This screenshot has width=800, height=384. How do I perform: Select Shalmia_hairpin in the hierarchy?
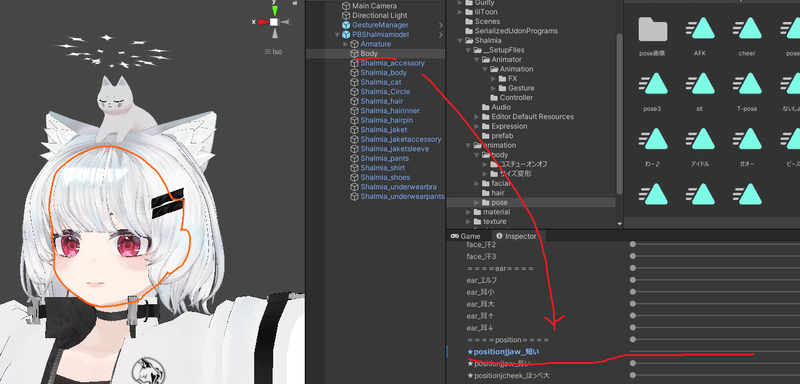pyautogui.click(x=386, y=120)
